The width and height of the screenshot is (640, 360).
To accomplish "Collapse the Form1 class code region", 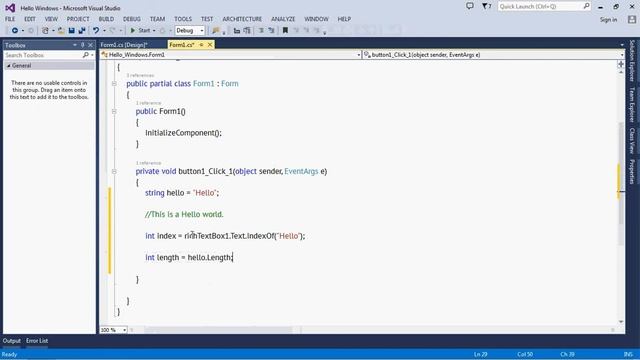I will [114, 84].
